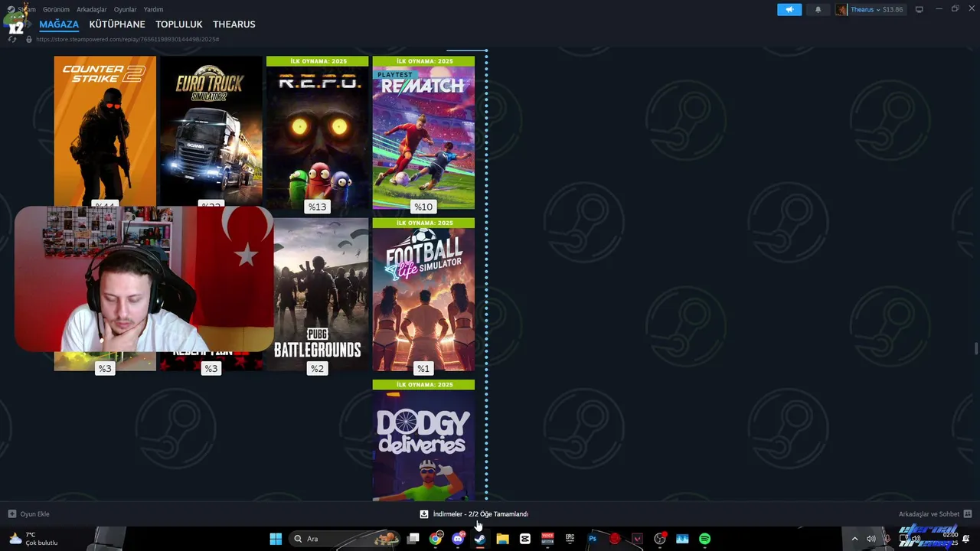Open the Arkadaşlar menu
This screenshot has height=551, width=980.
click(x=91, y=9)
